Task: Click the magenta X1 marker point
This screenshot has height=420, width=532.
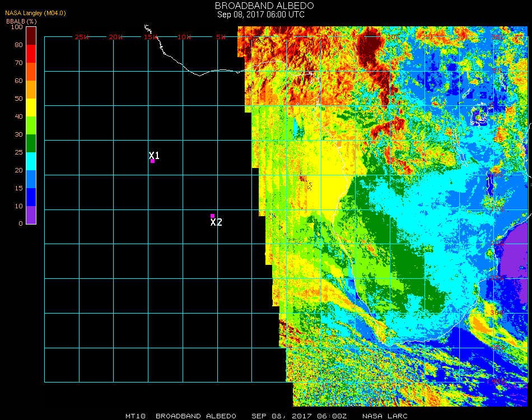Action: pos(152,161)
